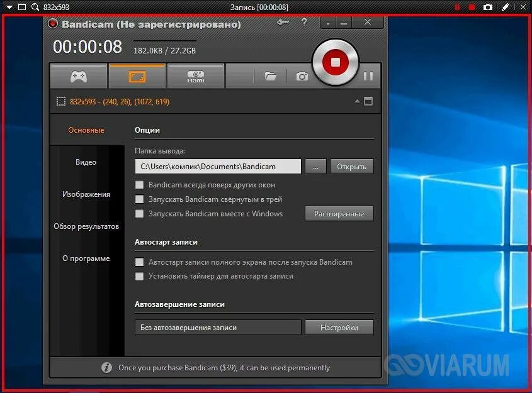Browse for folder with the ... button
The image size is (532, 393).
(x=315, y=167)
